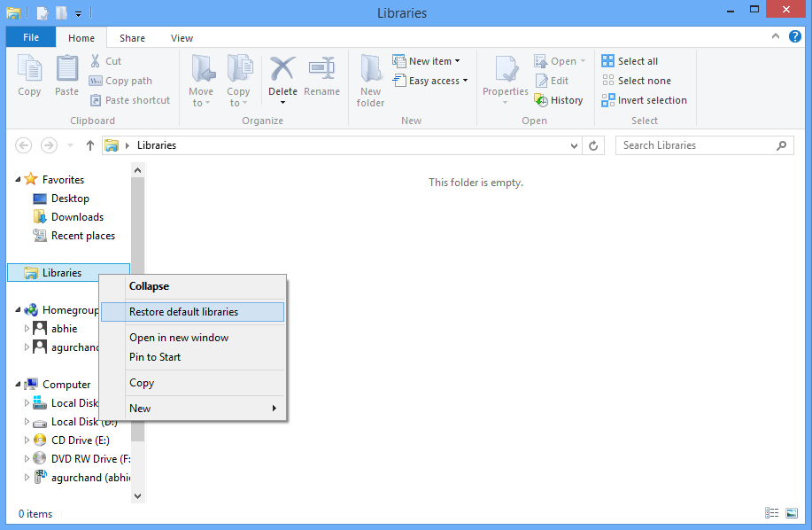Click the Search Libraries input field
The height and width of the screenshot is (530, 812).
tap(695, 145)
